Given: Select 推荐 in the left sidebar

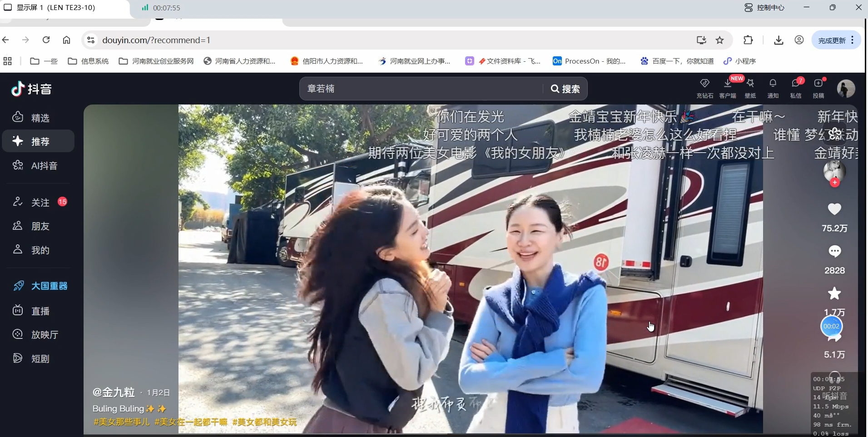Looking at the screenshot, I should click(x=38, y=141).
